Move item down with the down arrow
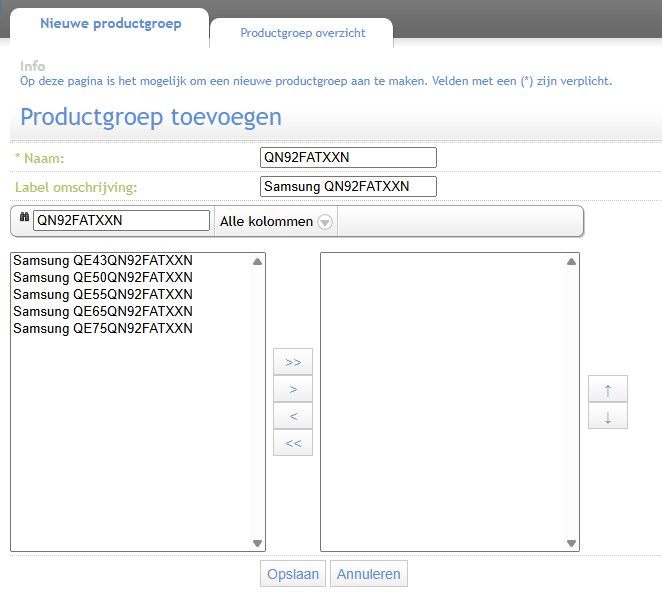 [608, 416]
